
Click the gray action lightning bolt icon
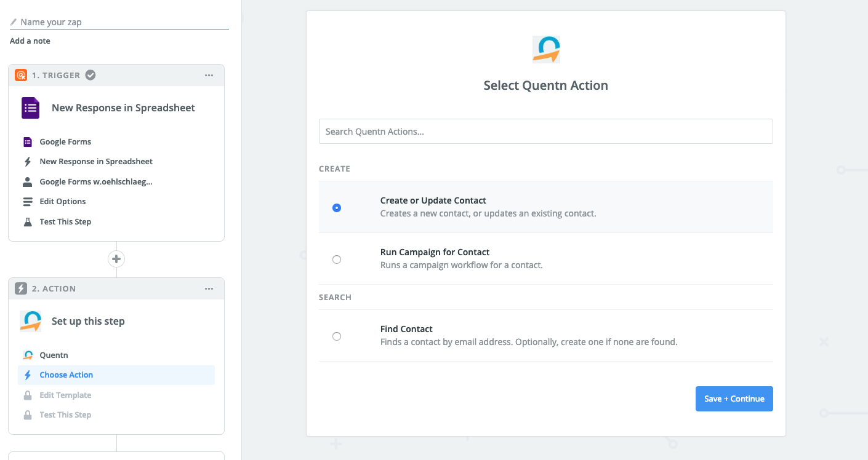[21, 288]
